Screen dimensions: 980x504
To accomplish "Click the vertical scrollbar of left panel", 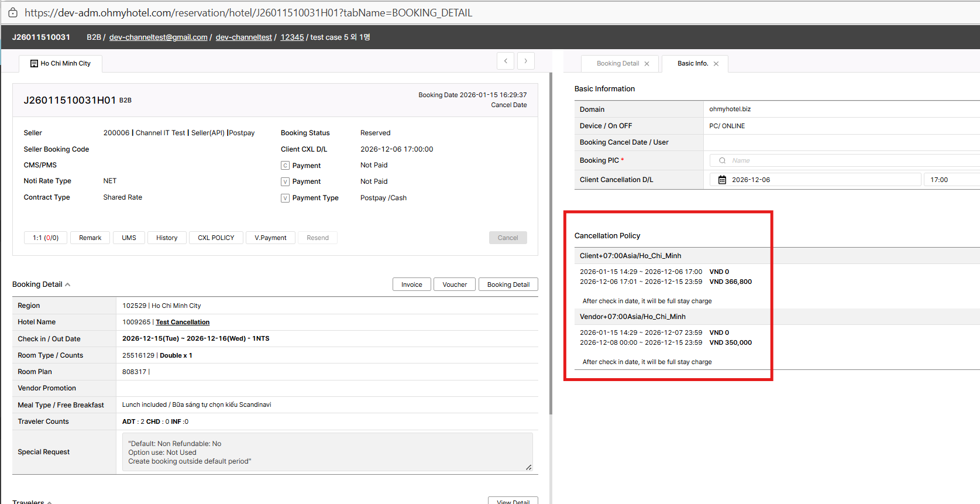I will pyautogui.click(x=551, y=234).
